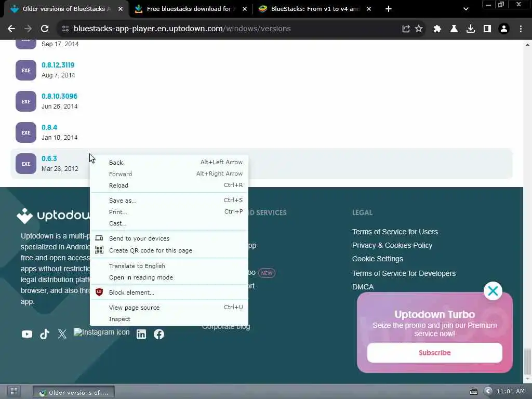Switch to BlueStacks: From v1 to v4 tab

(314, 9)
